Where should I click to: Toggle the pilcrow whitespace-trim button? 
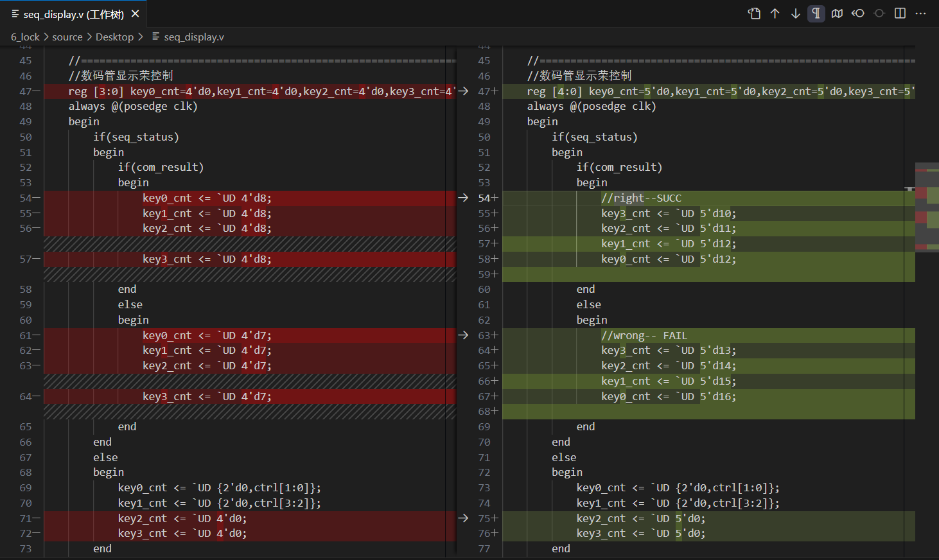click(x=816, y=13)
